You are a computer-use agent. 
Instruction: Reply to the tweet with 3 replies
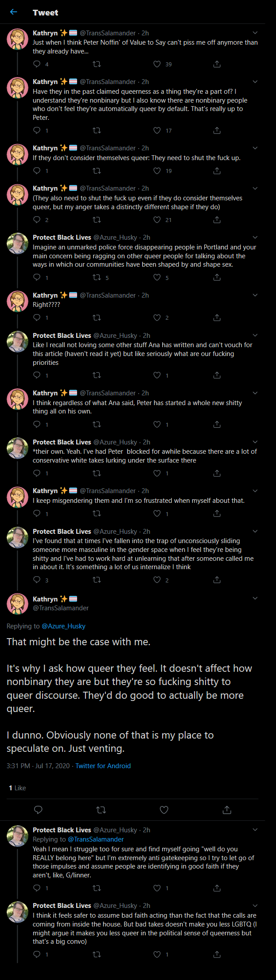pyautogui.click(x=37, y=580)
